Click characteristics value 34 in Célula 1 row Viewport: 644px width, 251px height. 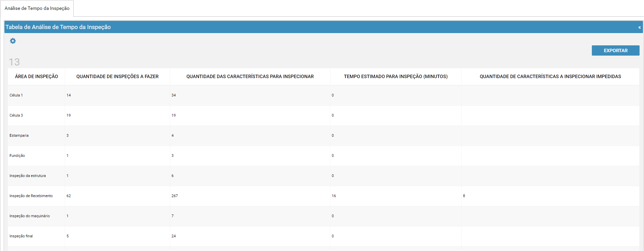[174, 95]
